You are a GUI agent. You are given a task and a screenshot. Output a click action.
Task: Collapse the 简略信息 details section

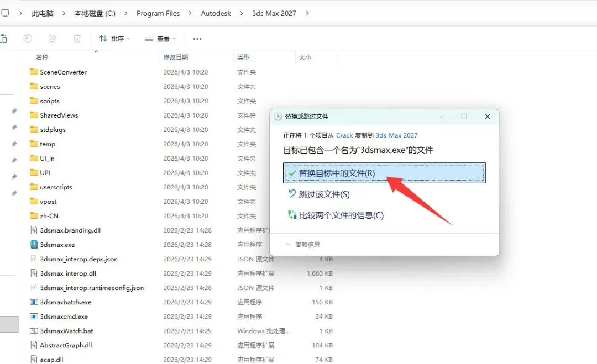[303, 245]
